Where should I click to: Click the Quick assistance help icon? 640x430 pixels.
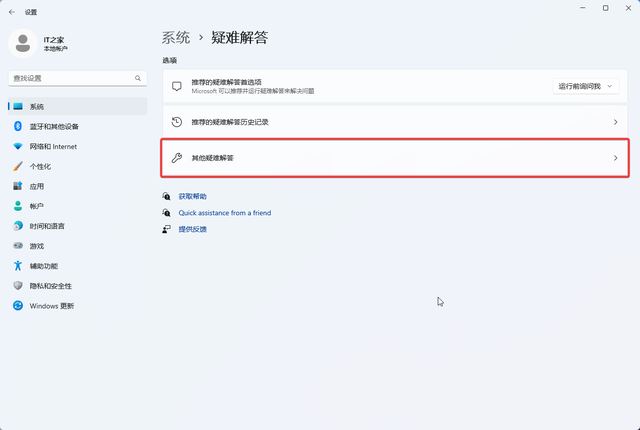(167, 213)
